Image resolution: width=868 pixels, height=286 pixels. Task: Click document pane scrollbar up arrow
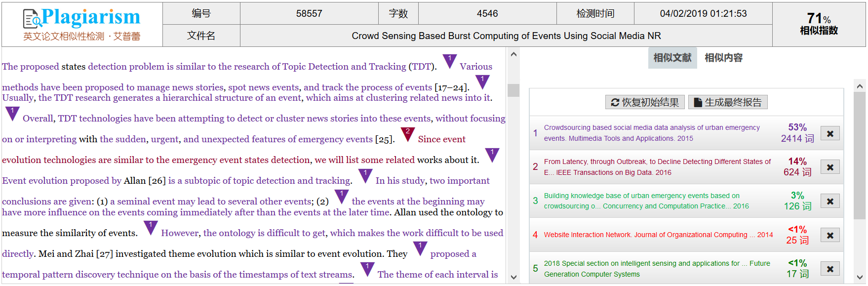tap(513, 54)
